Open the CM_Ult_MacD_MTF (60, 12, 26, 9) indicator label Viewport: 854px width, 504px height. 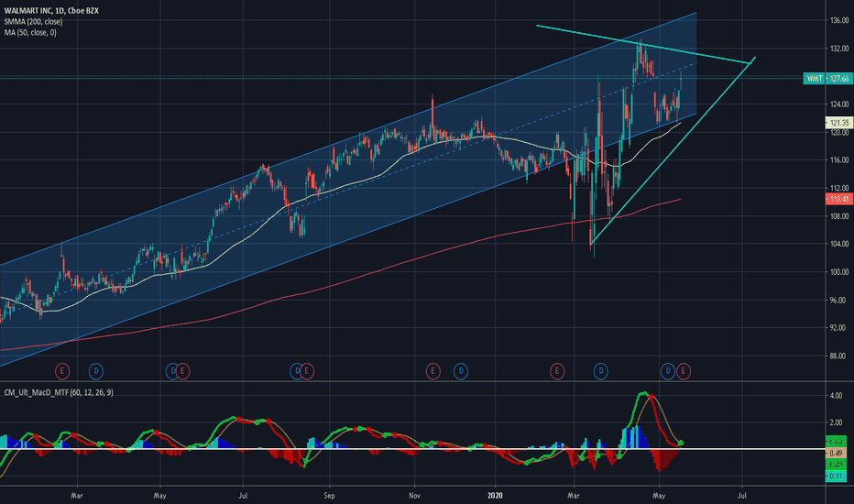tap(59, 392)
